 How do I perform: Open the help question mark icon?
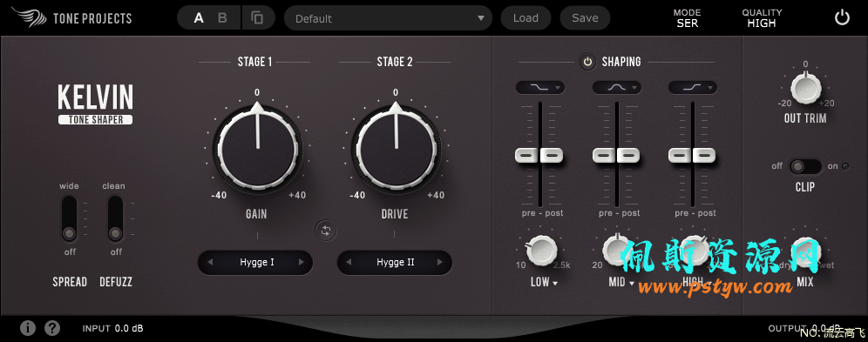click(52, 328)
